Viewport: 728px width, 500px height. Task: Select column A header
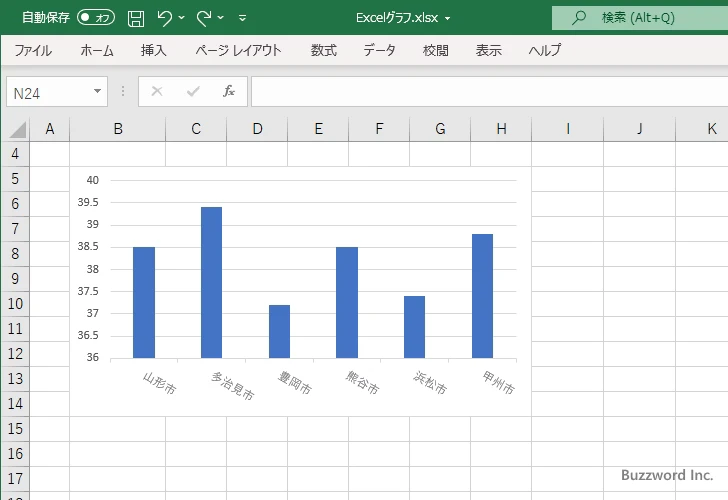[50, 129]
